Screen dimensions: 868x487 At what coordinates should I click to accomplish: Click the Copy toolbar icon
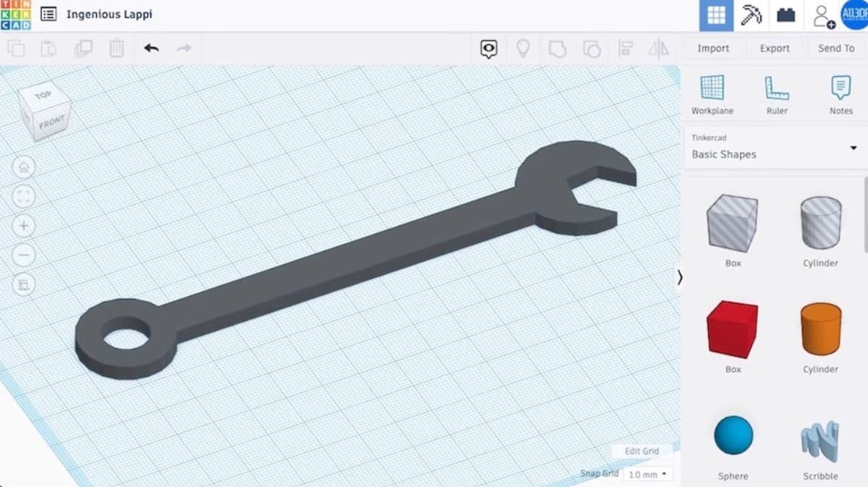click(x=15, y=48)
